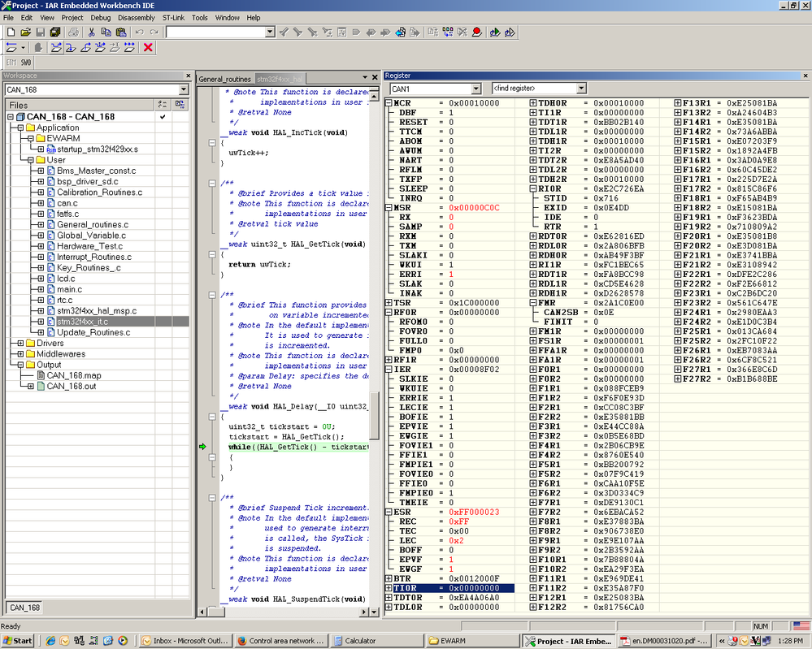
Task: Click the Paste toolbar icon
Action: click(x=120, y=32)
